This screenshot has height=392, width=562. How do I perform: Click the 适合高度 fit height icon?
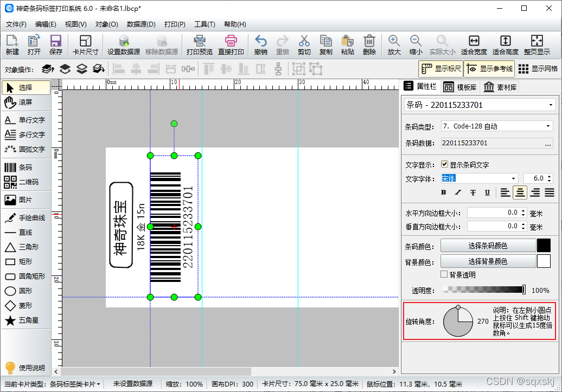(x=506, y=45)
